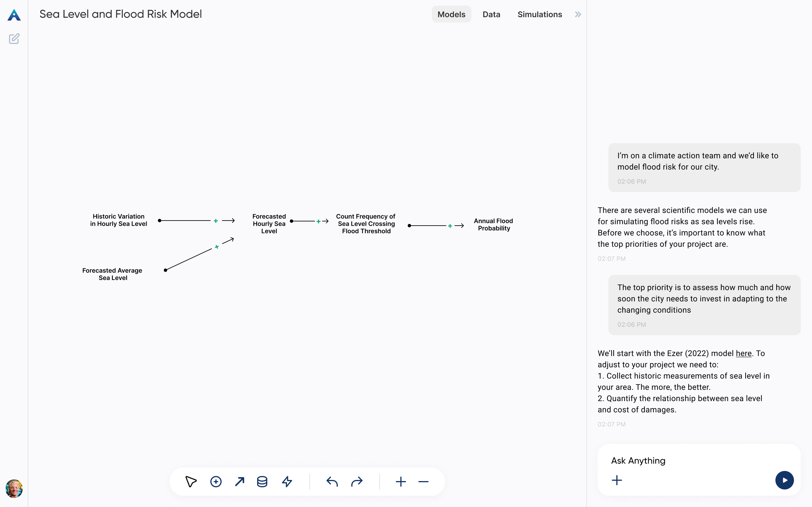
Task: Expand the double chevron next to Simulations
Action: (578, 14)
